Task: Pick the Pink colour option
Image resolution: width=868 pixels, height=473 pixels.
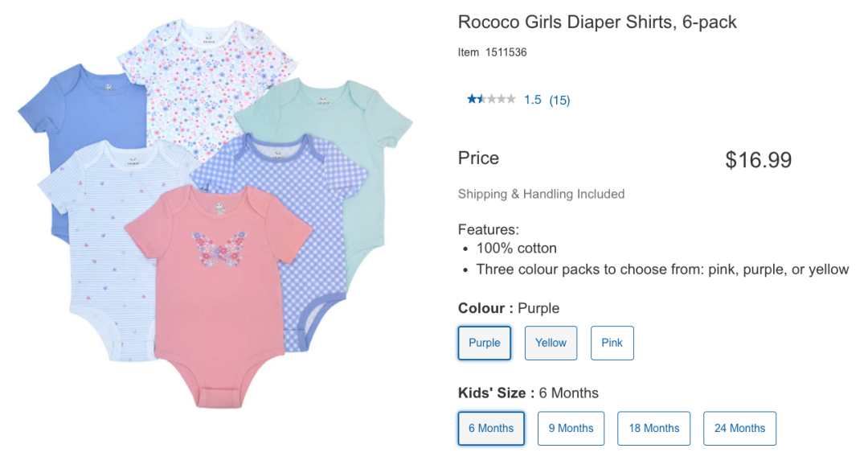Action: point(612,343)
